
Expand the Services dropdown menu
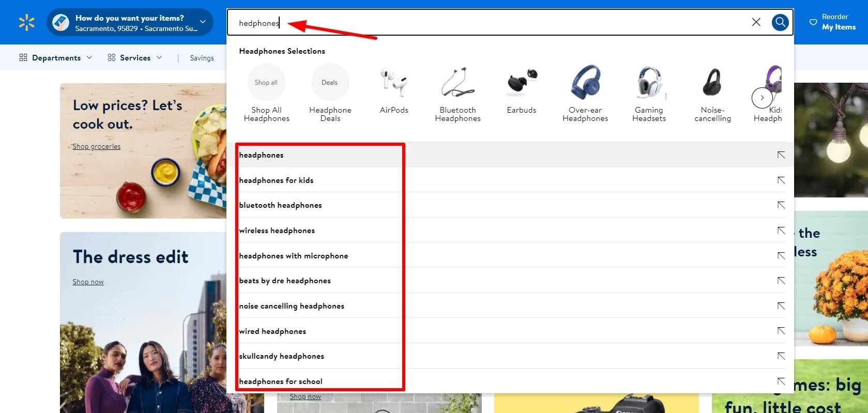coord(135,58)
